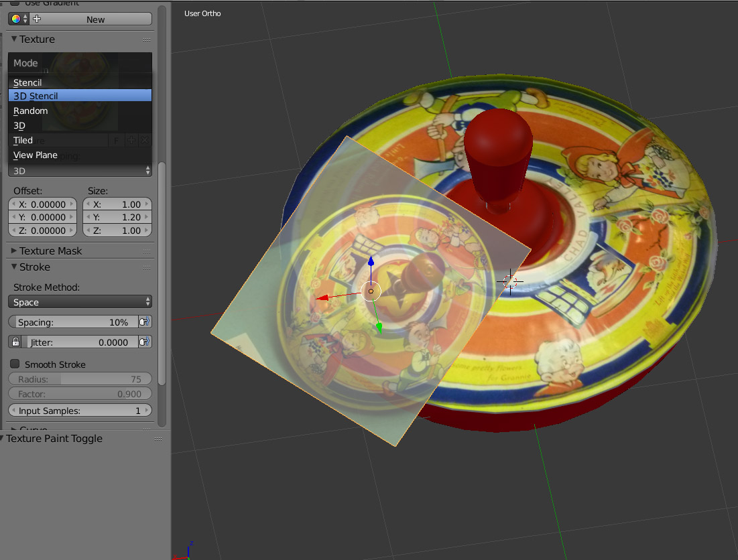Click the Size X value field

[x=117, y=204]
